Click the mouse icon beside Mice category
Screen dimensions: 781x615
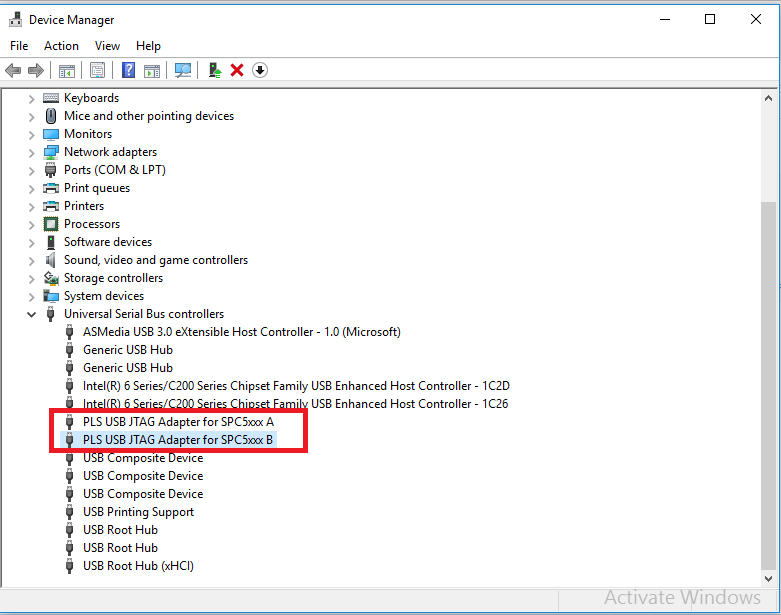point(51,116)
